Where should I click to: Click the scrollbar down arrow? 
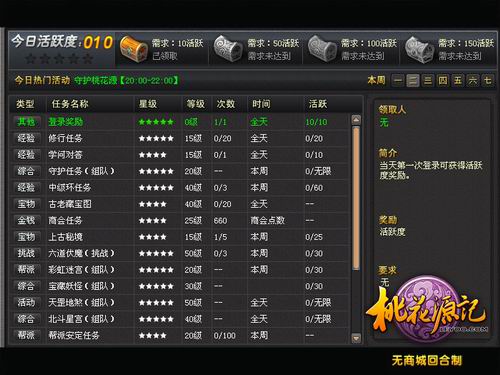(356, 338)
